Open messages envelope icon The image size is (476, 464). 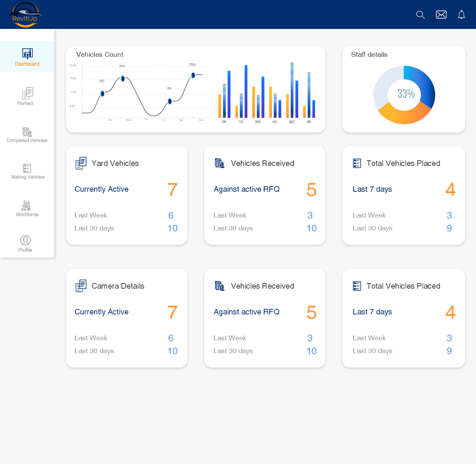(441, 15)
